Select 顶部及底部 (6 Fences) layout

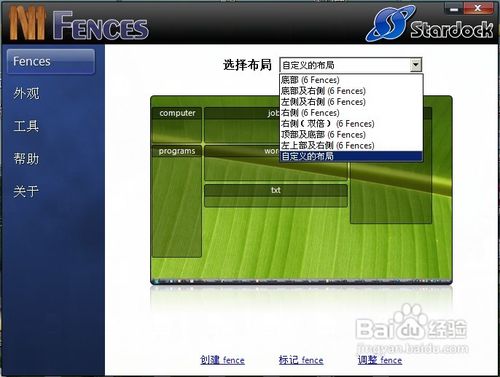coord(351,135)
